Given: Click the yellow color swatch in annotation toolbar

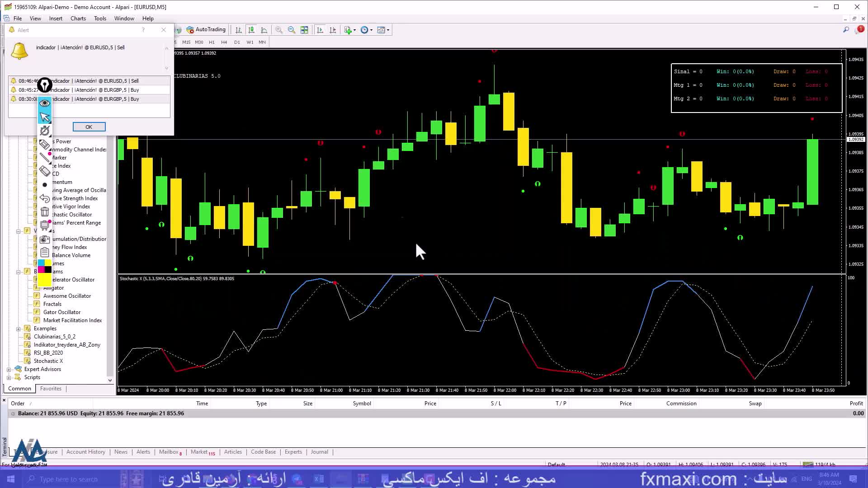Looking at the screenshot, I should click(x=44, y=280).
